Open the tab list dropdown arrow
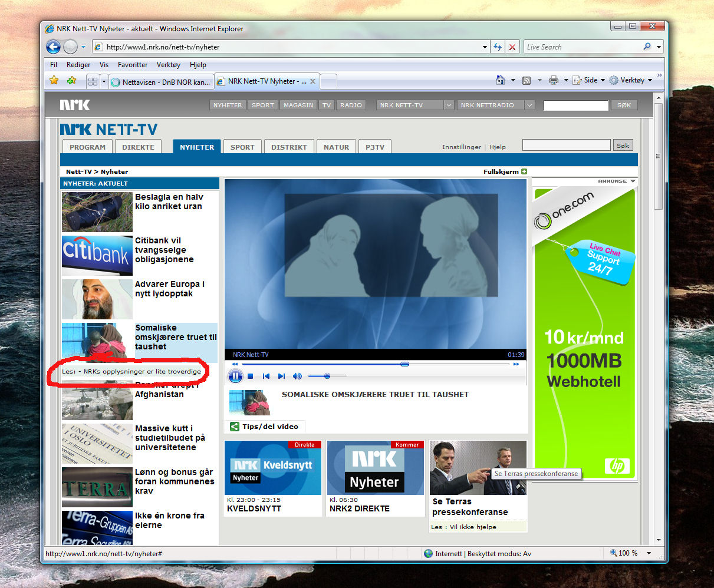Screen dimensions: 714x588 pyautogui.click(x=104, y=81)
